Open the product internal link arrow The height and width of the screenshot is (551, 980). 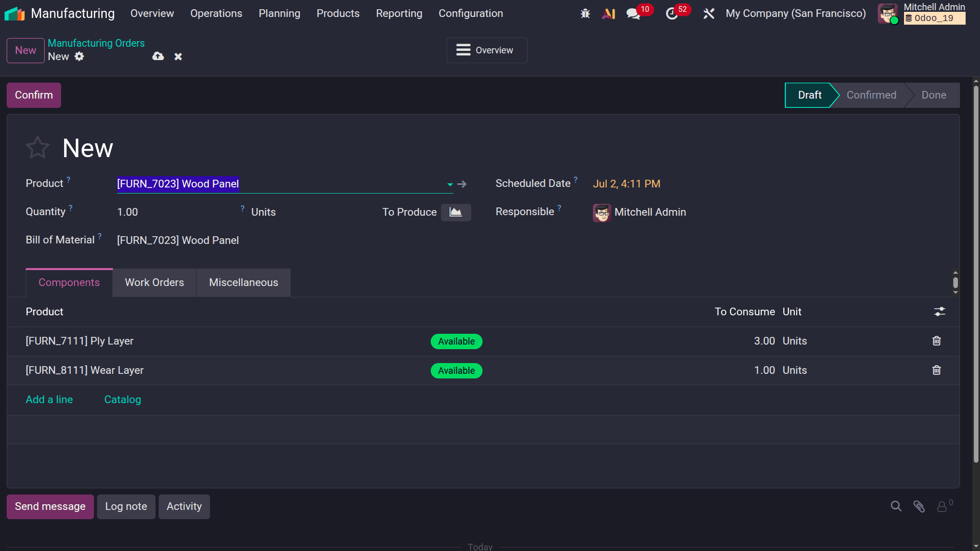(462, 184)
